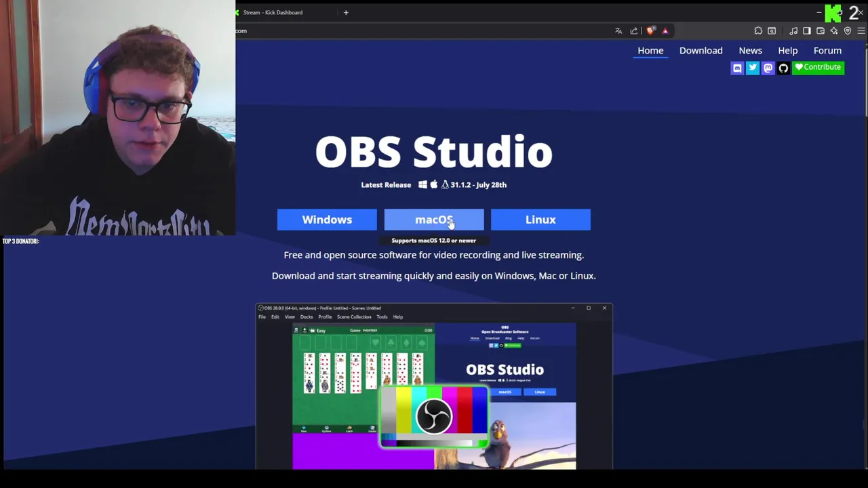Toggle the browser sidebar panel icon
This screenshot has width=868, height=488.
click(807, 30)
